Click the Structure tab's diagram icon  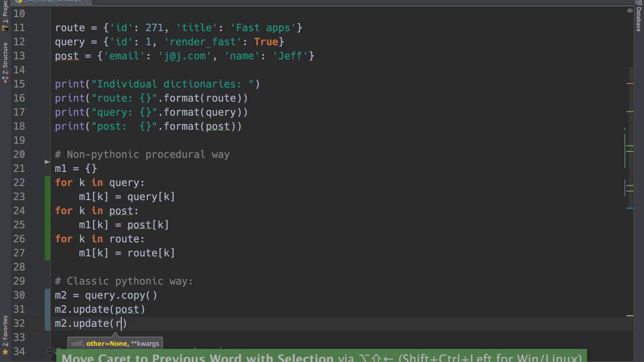tap(6, 79)
